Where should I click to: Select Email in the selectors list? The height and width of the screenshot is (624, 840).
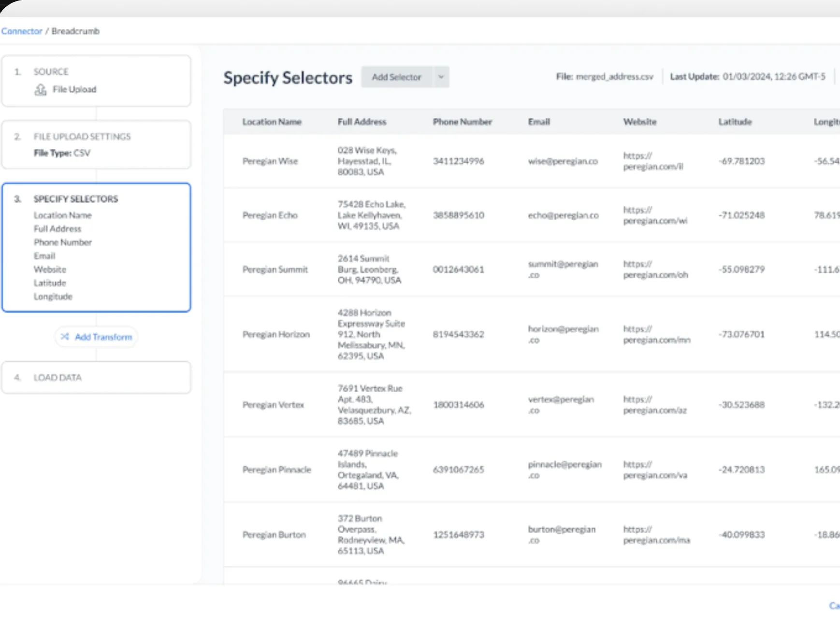tap(44, 256)
